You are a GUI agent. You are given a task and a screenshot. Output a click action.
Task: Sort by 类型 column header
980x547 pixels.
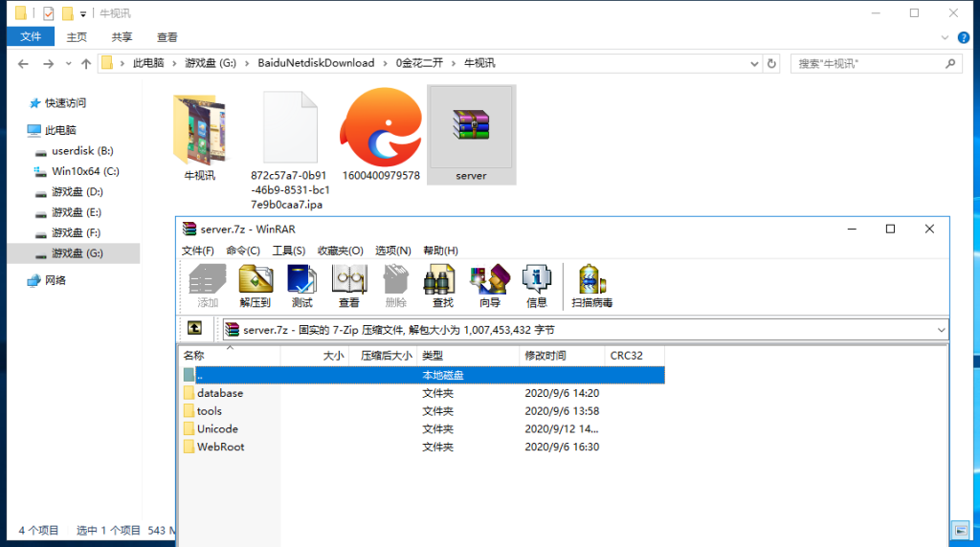pyautogui.click(x=468, y=356)
